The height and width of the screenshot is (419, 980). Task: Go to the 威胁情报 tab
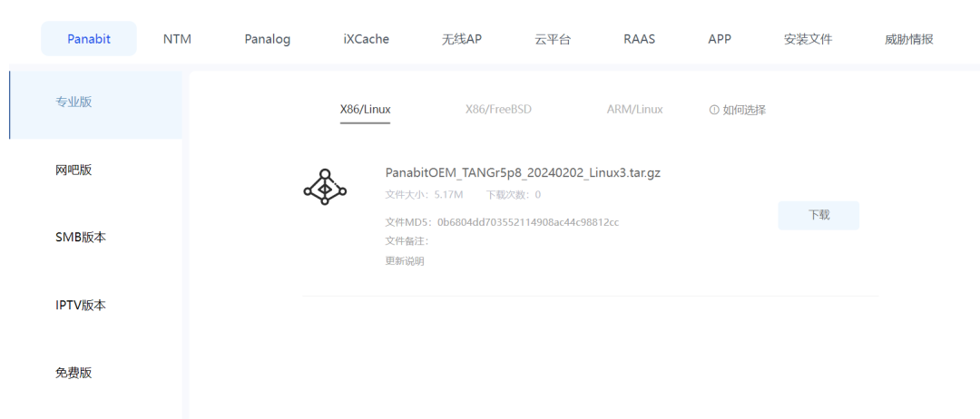909,39
